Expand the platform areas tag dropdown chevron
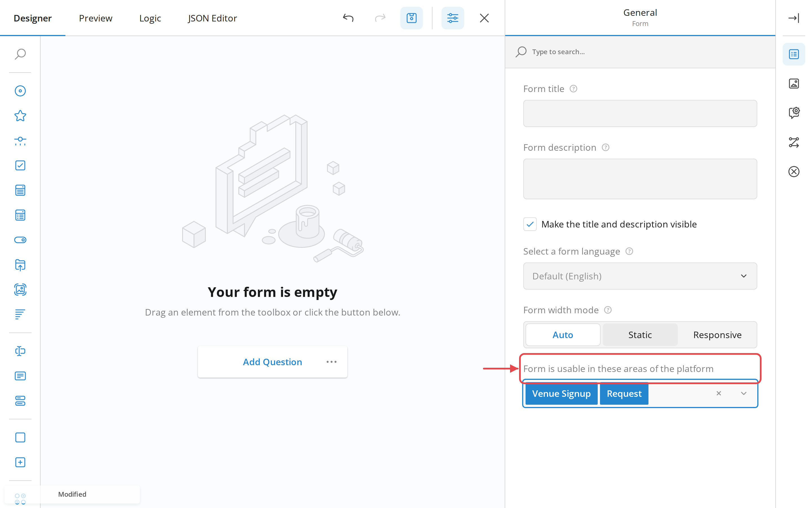Screen dimensions: 812x508 [743, 393]
